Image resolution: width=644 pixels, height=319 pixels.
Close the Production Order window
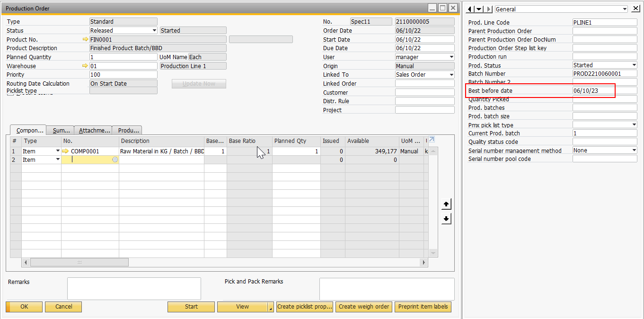(453, 8)
